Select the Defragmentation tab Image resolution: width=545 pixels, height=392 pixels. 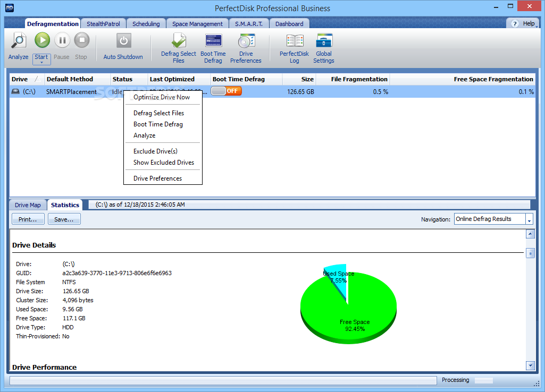pos(53,23)
